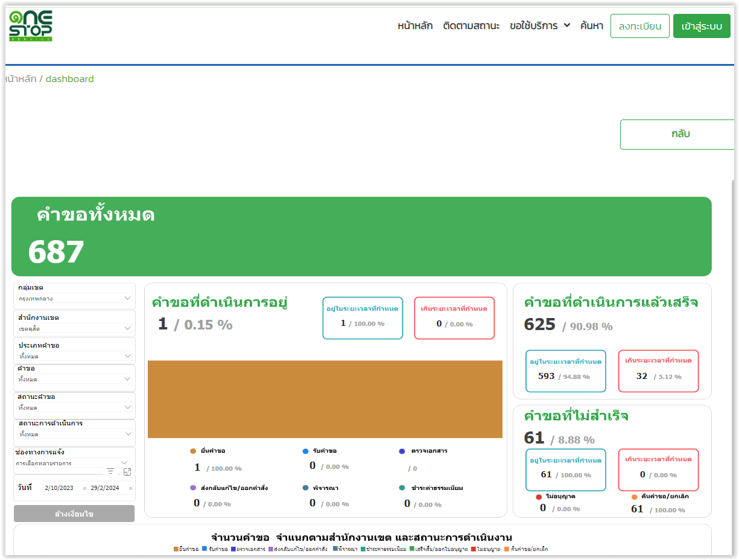Screen dimensions: 739x560
Task: Open the ประเภทคำขอ dropdown
Action: pos(75,356)
